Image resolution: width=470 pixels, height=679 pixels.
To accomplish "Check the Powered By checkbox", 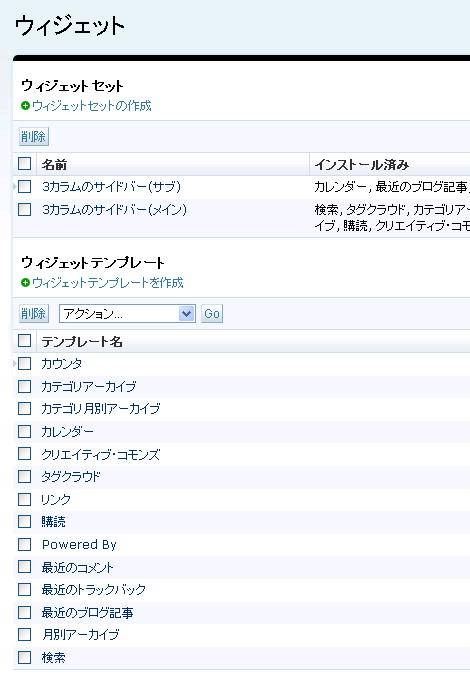I will (25, 544).
